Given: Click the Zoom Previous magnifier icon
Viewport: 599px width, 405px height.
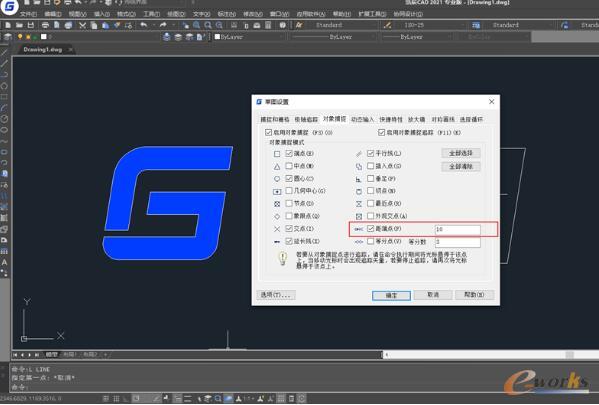Looking at the screenshot, I should pos(219,25).
